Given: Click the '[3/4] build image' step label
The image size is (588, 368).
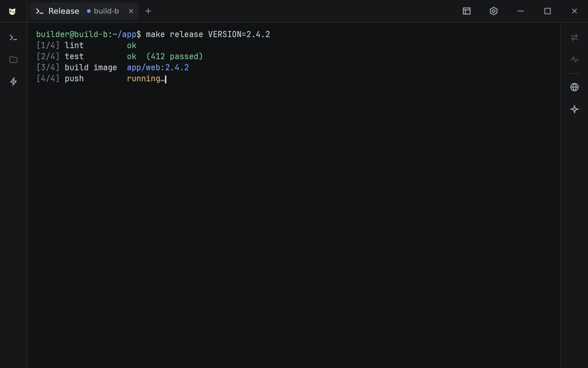Looking at the screenshot, I should pos(77,67).
